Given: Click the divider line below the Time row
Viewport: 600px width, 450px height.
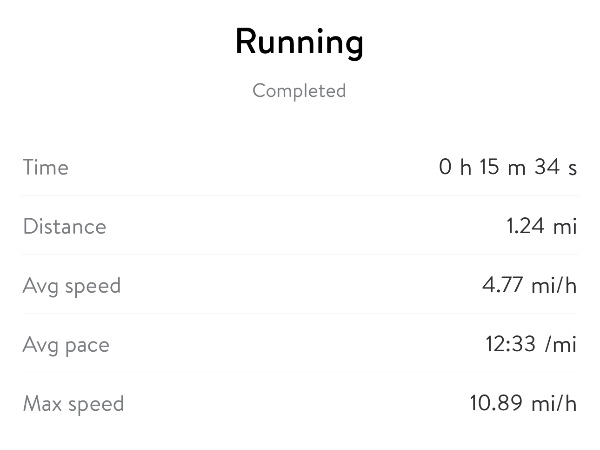Looking at the screenshot, I should click(300, 195).
